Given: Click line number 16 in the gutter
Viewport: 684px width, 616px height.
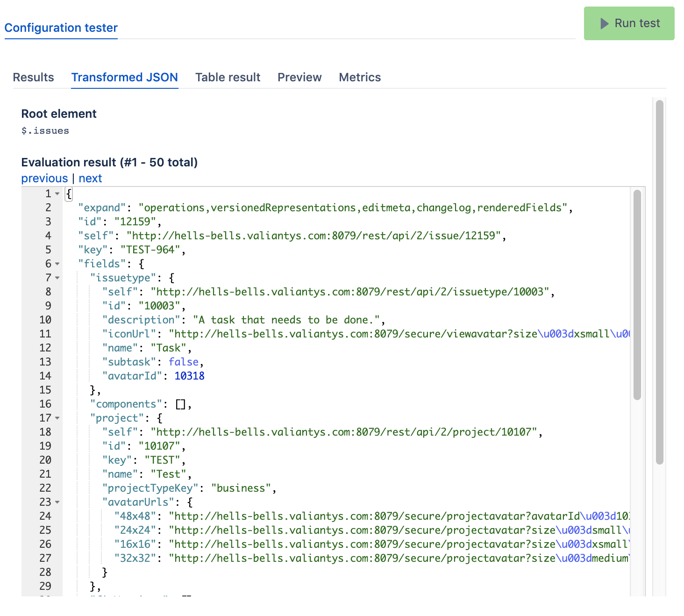Looking at the screenshot, I should (45, 404).
